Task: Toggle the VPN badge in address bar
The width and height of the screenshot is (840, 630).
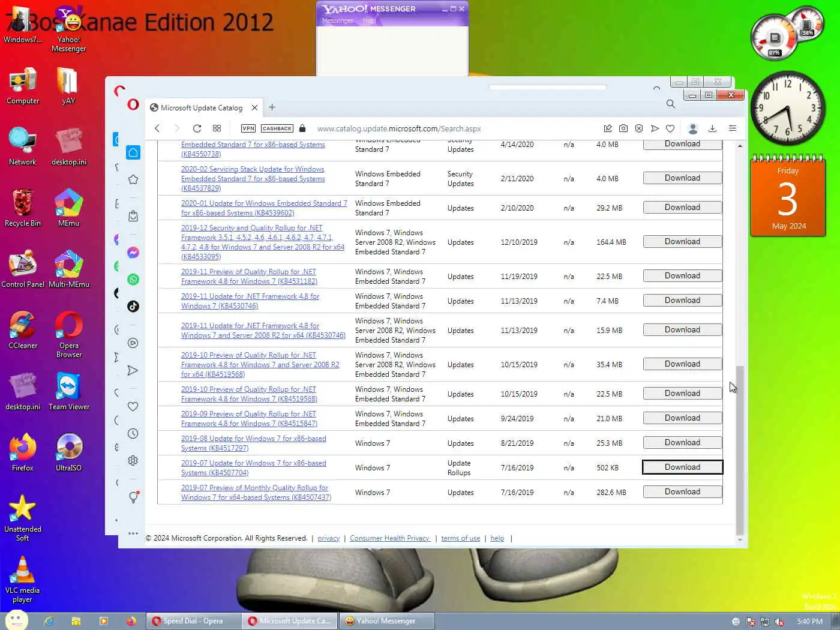Action: coord(248,128)
